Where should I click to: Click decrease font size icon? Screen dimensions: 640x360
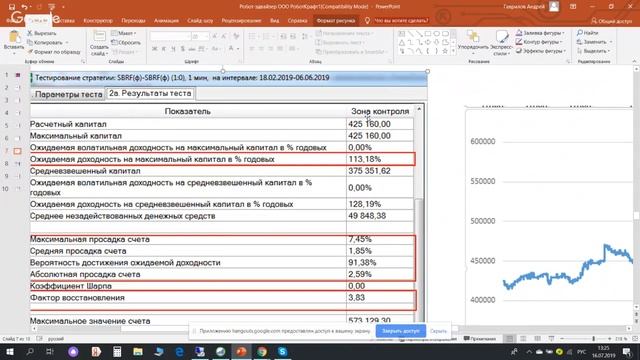tap(224, 37)
